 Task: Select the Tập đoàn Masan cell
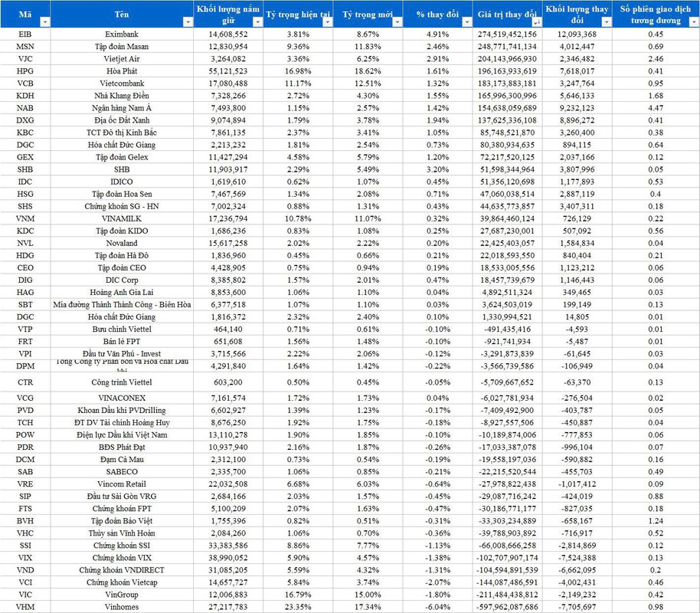click(122, 47)
